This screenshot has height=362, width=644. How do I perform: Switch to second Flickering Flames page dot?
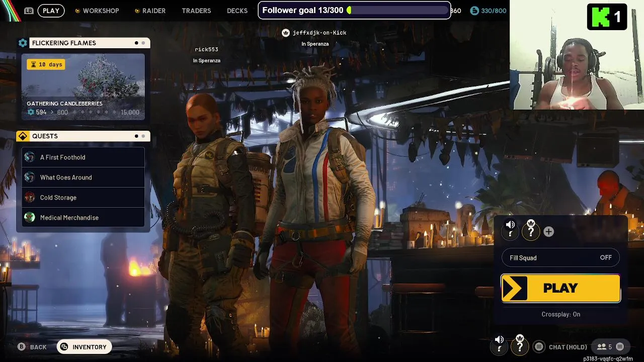tap(143, 43)
